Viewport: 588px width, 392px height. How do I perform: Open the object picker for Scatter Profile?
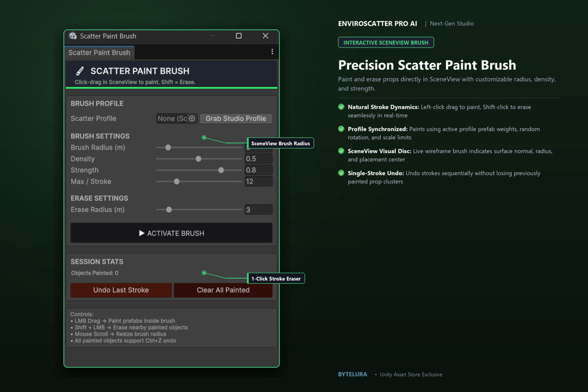(x=192, y=119)
